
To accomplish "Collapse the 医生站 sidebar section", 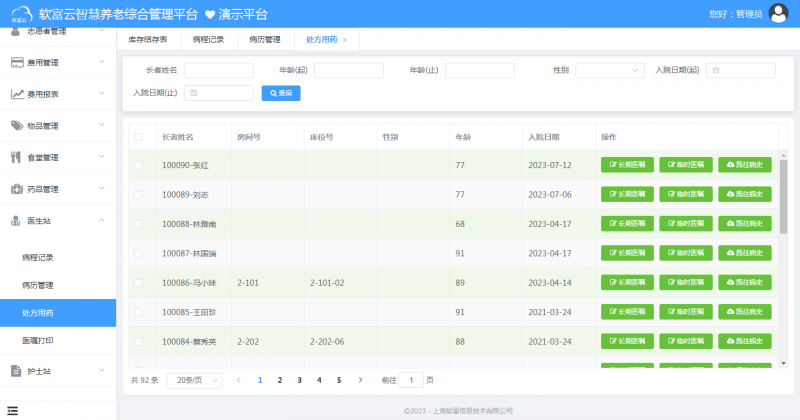I will (x=101, y=221).
